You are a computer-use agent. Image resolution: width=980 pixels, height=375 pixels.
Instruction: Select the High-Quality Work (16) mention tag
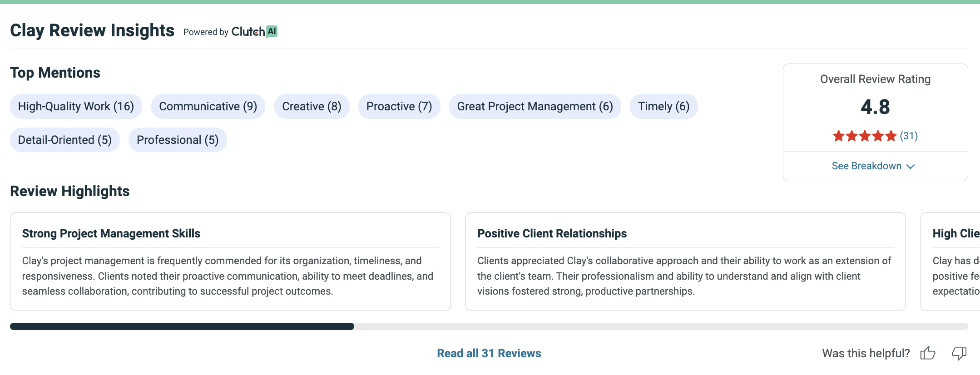(76, 106)
